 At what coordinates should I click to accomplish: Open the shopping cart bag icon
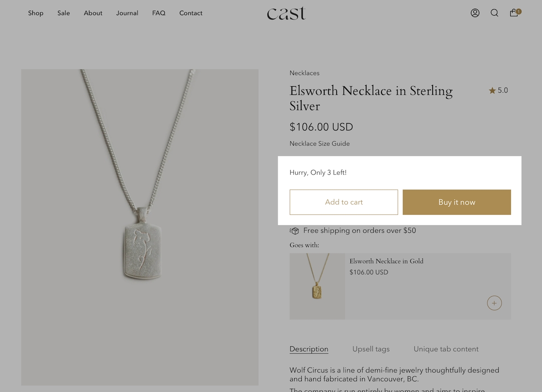pos(514,12)
